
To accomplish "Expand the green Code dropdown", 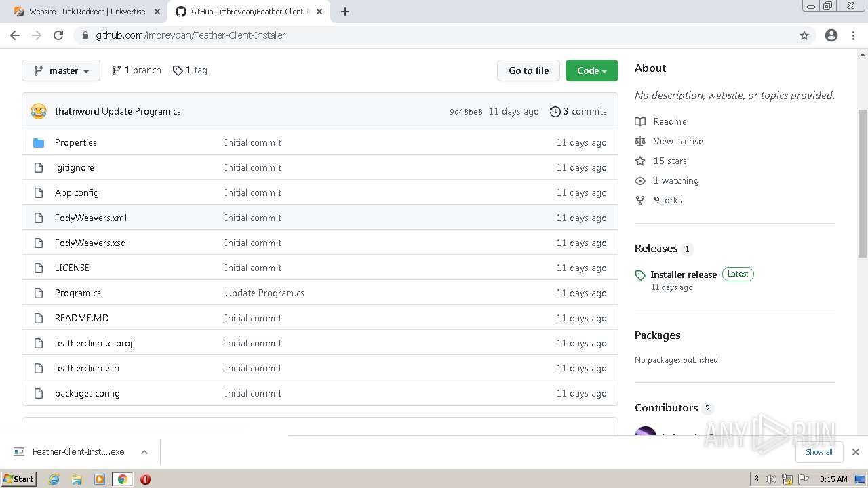I will 591,70.
